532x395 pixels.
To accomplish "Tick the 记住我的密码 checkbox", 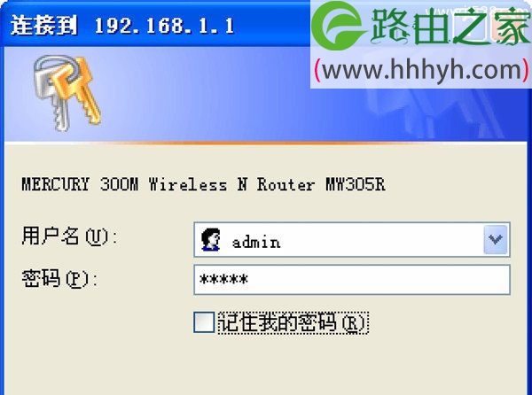I will pyautogui.click(x=204, y=321).
